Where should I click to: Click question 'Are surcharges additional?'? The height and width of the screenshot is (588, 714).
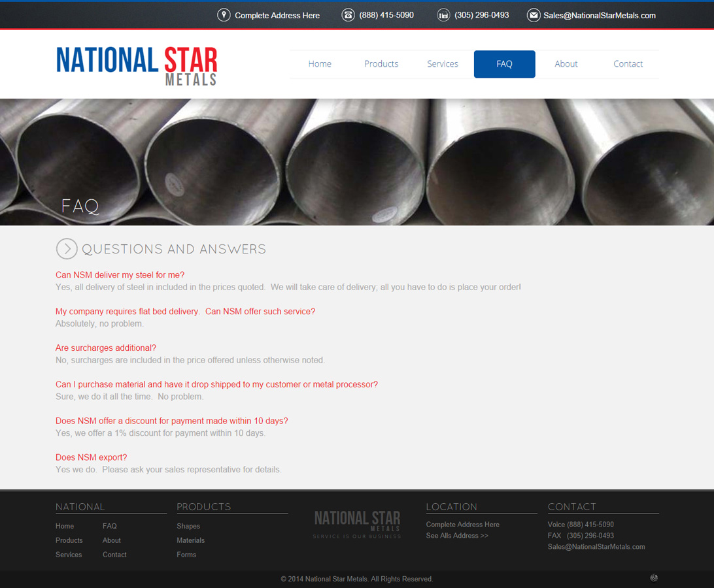tap(106, 348)
